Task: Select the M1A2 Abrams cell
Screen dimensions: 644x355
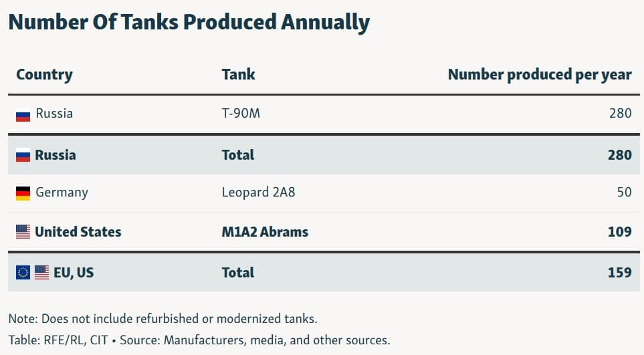Action: click(x=265, y=232)
